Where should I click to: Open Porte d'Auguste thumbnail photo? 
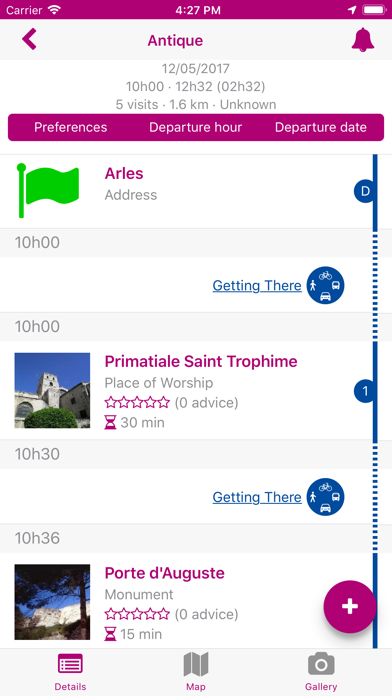point(52,602)
